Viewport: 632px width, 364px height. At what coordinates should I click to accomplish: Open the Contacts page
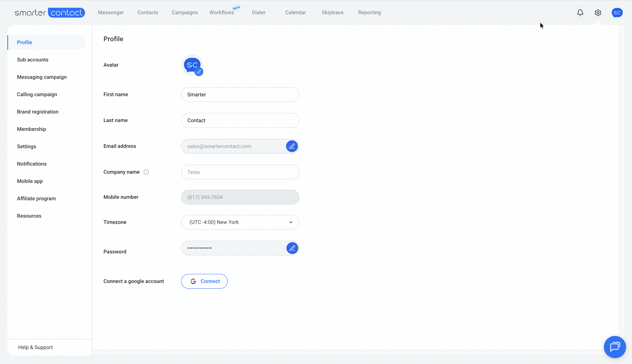(x=148, y=13)
